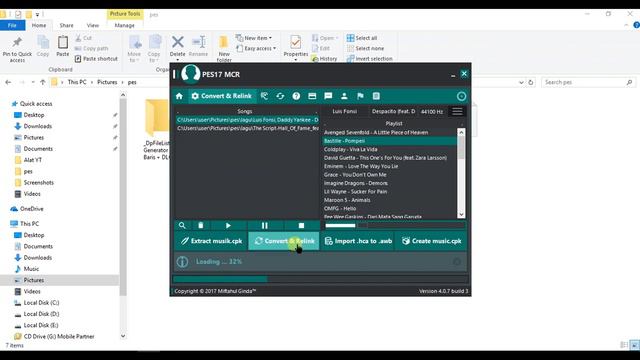
Task: Select the Luis Fonsi, Daddy Yankee song path
Action: tap(247, 120)
